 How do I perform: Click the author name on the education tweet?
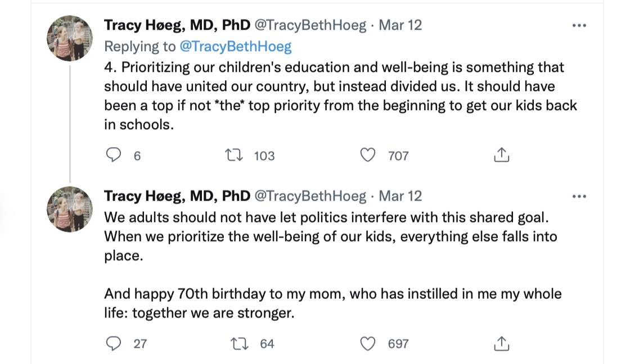(x=177, y=25)
